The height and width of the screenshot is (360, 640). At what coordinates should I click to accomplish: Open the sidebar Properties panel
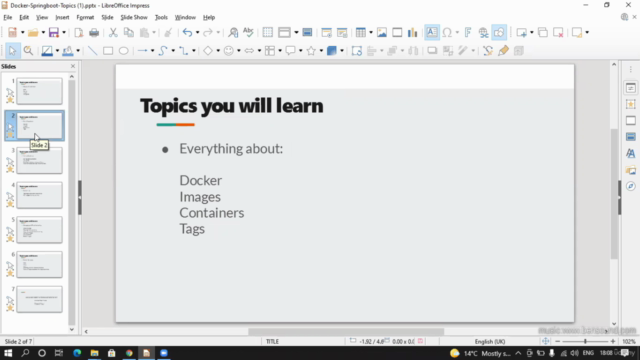pyautogui.click(x=631, y=88)
